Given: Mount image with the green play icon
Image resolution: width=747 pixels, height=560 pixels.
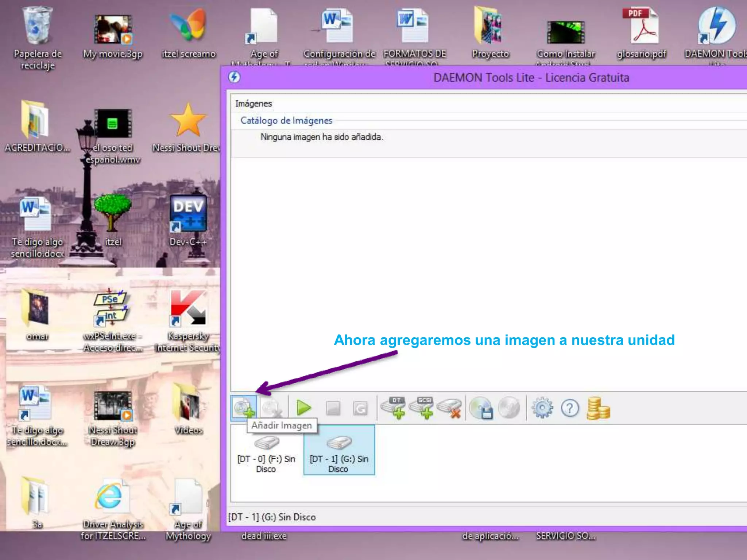Looking at the screenshot, I should tap(304, 408).
